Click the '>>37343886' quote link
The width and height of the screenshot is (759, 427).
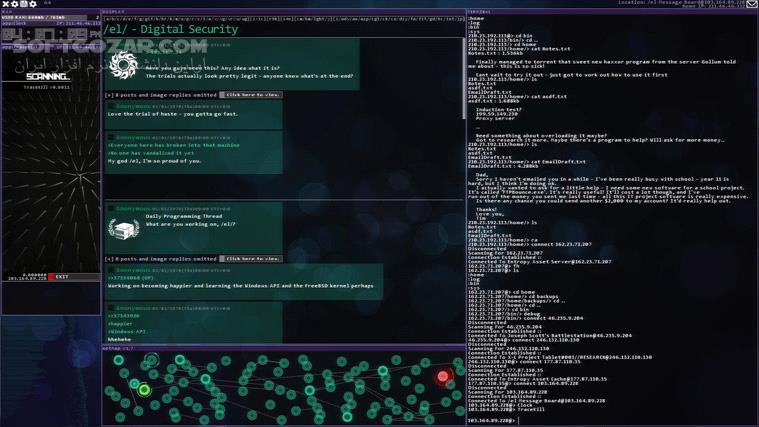pos(123,316)
